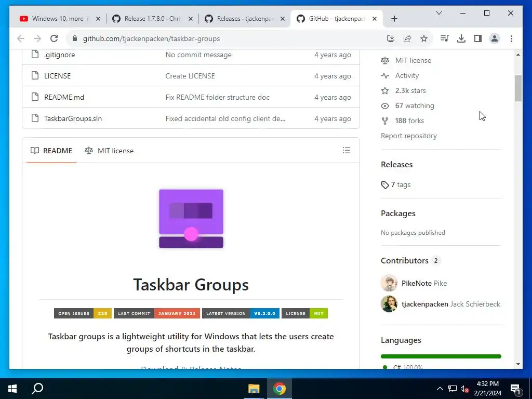Close the Windows 10 YouTube tab

[98, 19]
